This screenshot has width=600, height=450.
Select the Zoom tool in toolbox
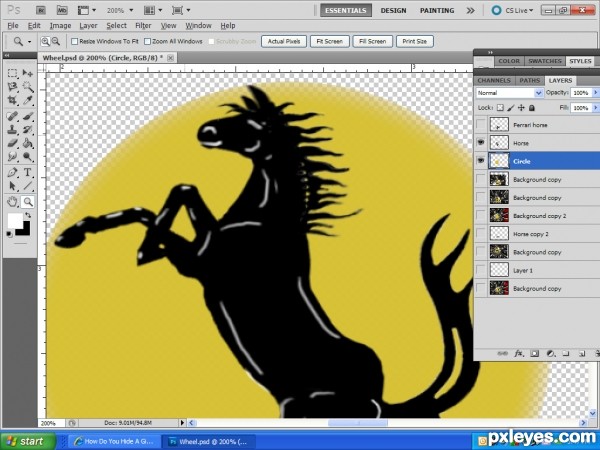[28, 202]
